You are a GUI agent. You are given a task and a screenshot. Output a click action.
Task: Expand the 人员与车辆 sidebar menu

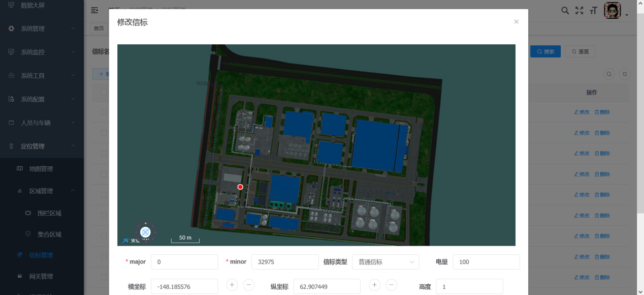42,123
